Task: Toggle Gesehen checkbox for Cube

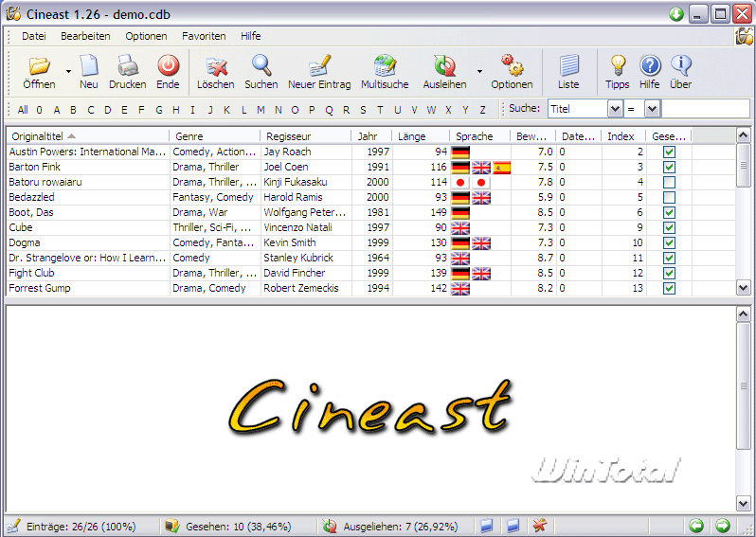Action: (x=669, y=227)
